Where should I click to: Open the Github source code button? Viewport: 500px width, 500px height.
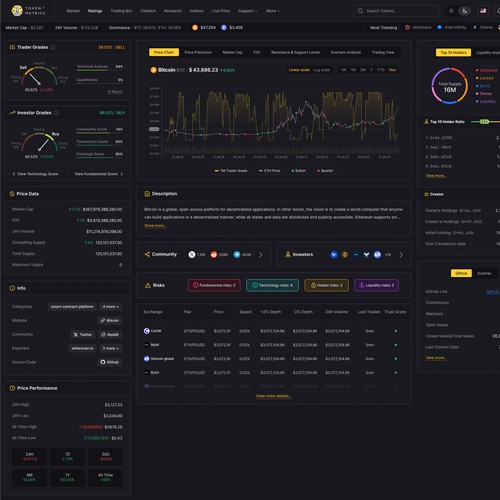(110, 362)
